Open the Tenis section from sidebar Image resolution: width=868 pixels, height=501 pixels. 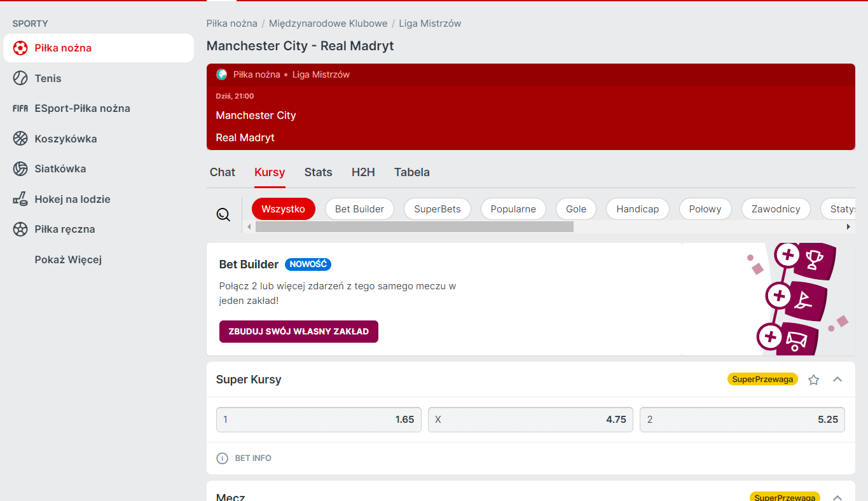click(x=20, y=78)
